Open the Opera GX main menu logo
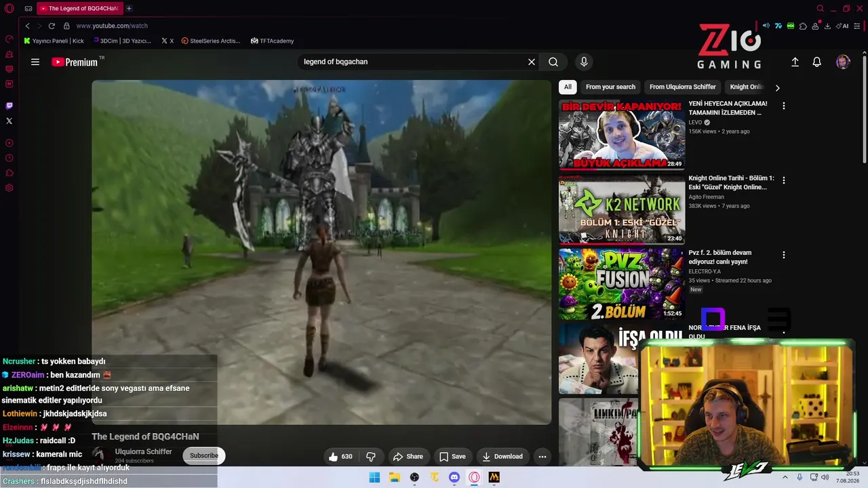 pyautogui.click(x=9, y=9)
